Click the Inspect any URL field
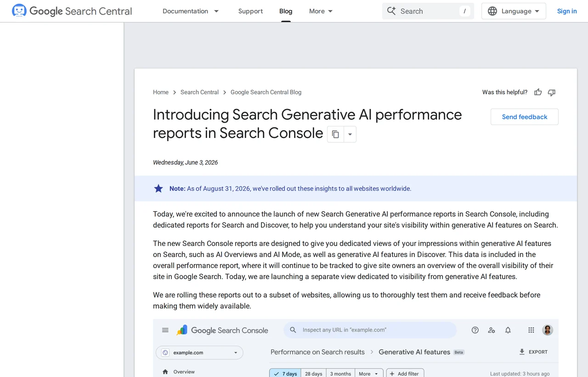The height and width of the screenshot is (377, 588). pos(370,330)
